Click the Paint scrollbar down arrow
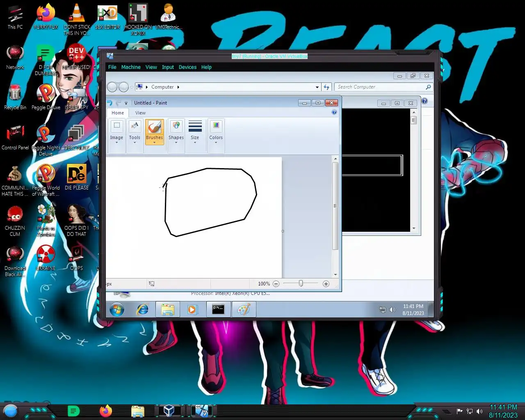The height and width of the screenshot is (420, 525). point(336,275)
